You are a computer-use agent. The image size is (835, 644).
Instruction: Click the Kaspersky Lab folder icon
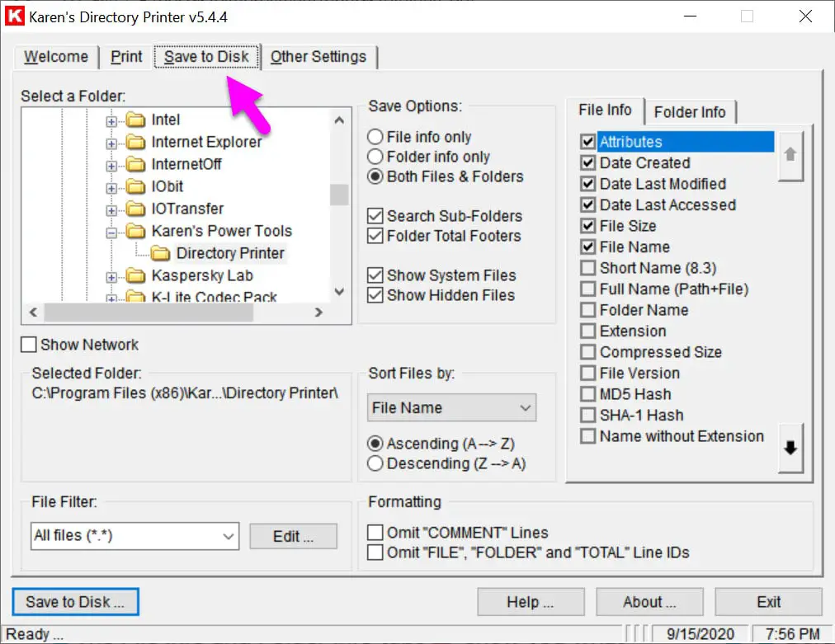click(136, 275)
